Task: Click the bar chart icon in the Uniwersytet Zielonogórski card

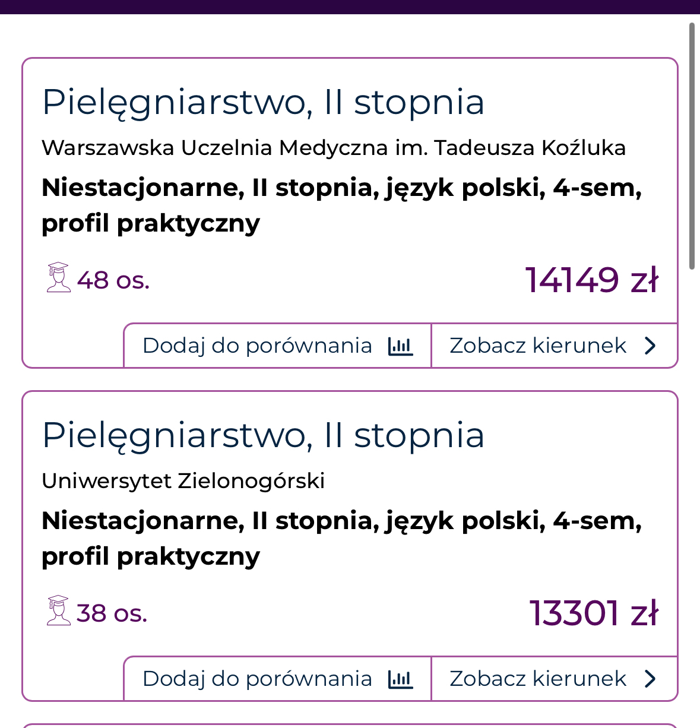Action: 400,679
